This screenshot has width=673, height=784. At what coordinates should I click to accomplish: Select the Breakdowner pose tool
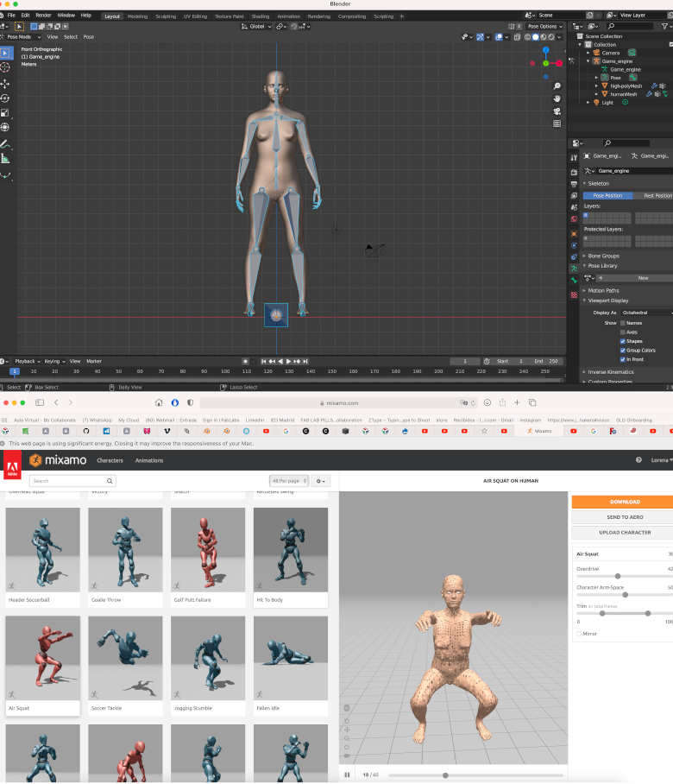[5, 175]
